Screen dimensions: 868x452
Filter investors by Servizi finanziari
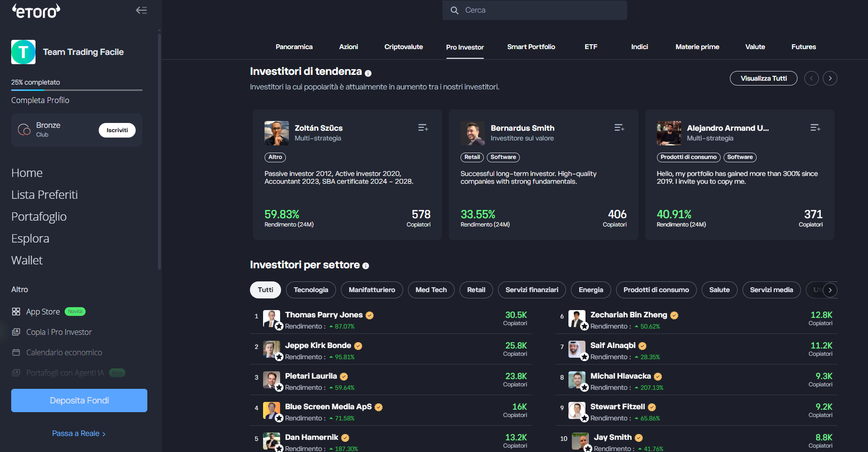pos(532,290)
